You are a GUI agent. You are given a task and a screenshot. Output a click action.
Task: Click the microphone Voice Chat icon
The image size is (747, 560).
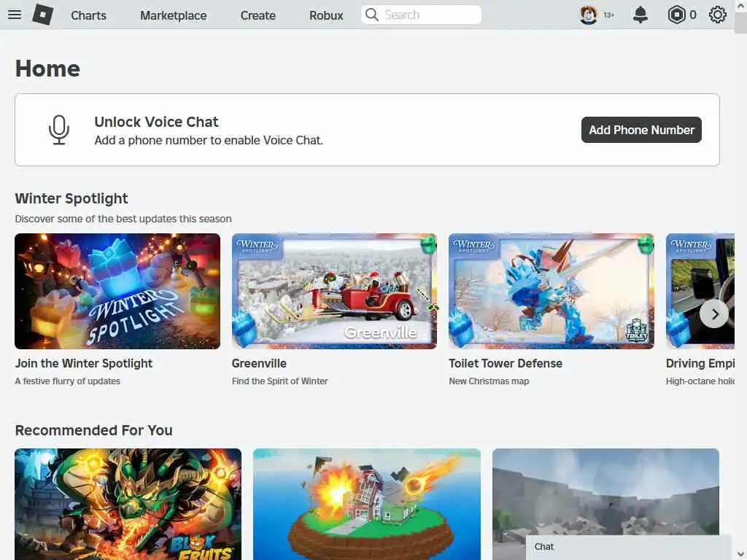pyautogui.click(x=59, y=130)
